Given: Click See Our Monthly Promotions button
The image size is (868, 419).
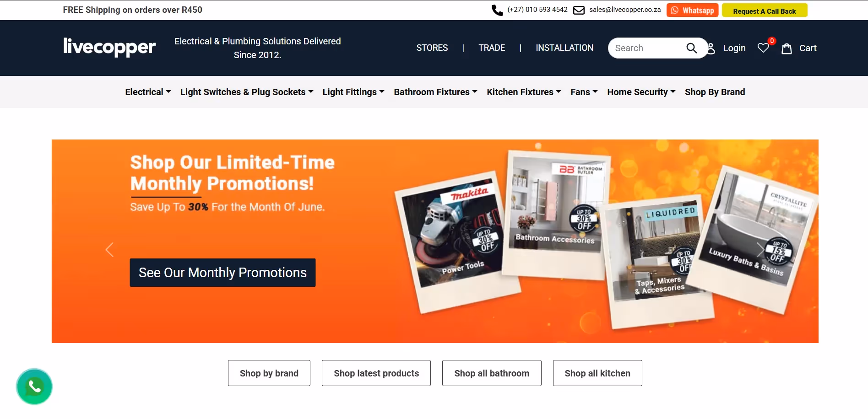Looking at the screenshot, I should (222, 273).
